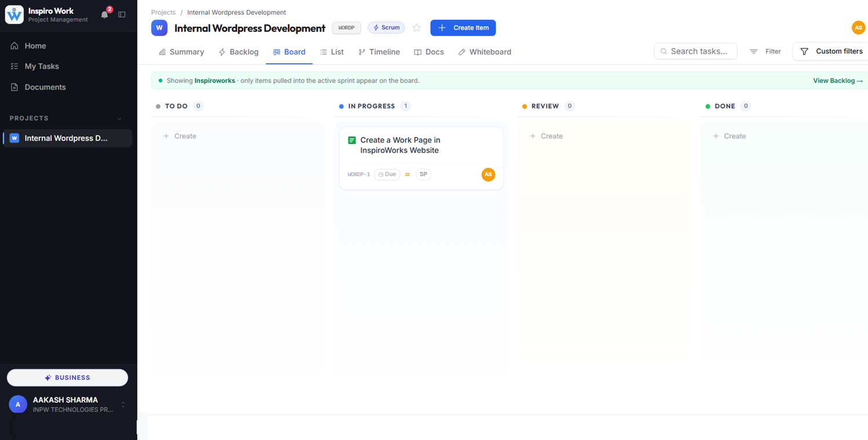
Task: Click the W project icon in header
Action: coord(159,28)
